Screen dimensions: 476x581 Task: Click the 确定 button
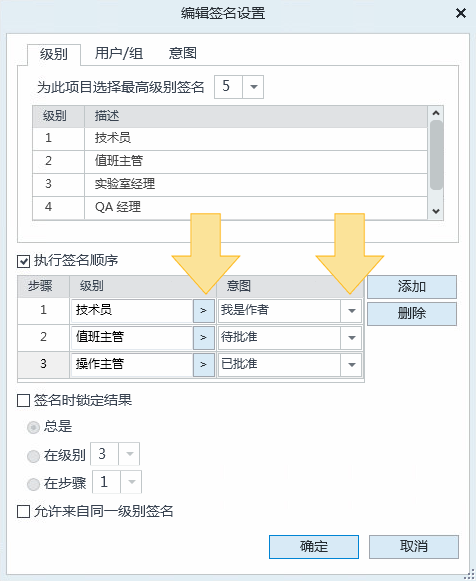314,547
